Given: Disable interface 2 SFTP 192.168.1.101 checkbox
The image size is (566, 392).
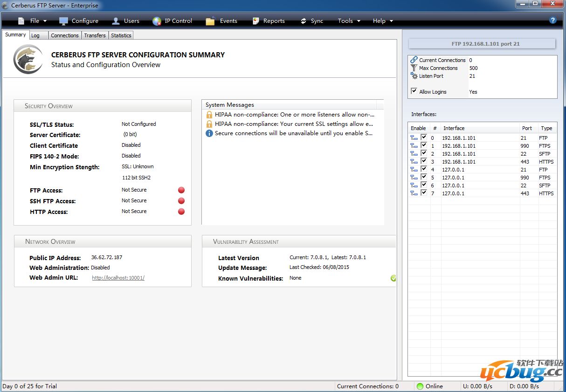Looking at the screenshot, I should tap(424, 153).
